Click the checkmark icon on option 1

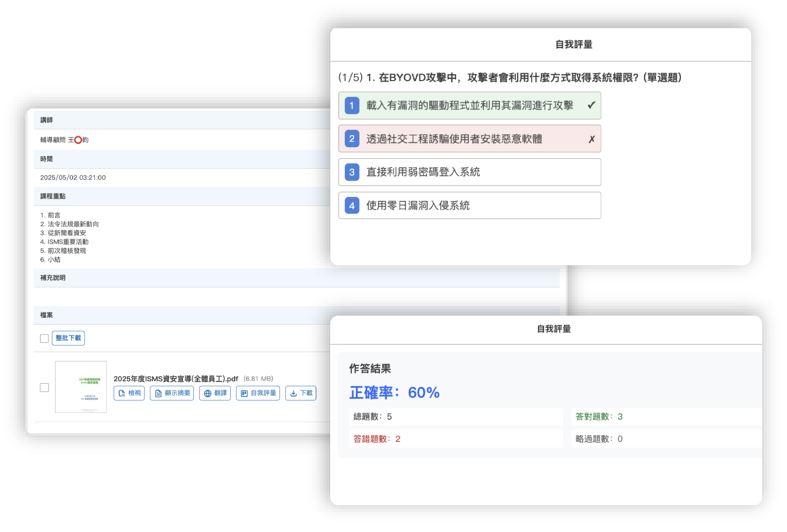pyautogui.click(x=591, y=106)
